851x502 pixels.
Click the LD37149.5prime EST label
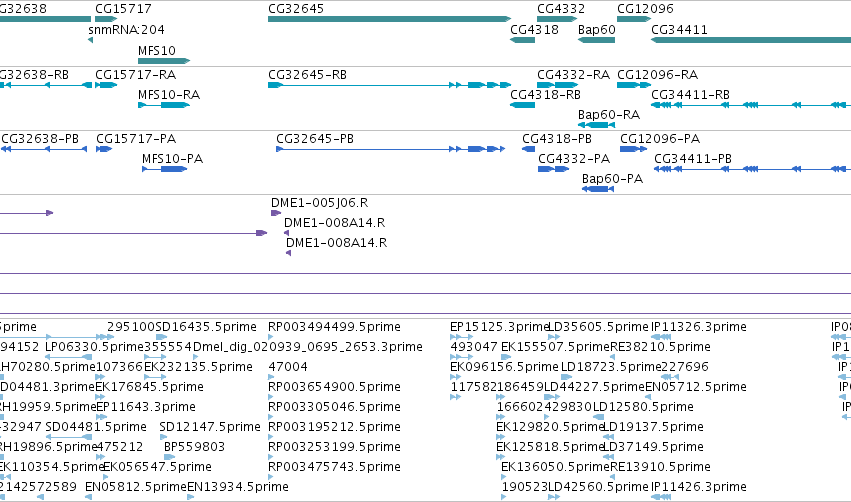(653, 447)
